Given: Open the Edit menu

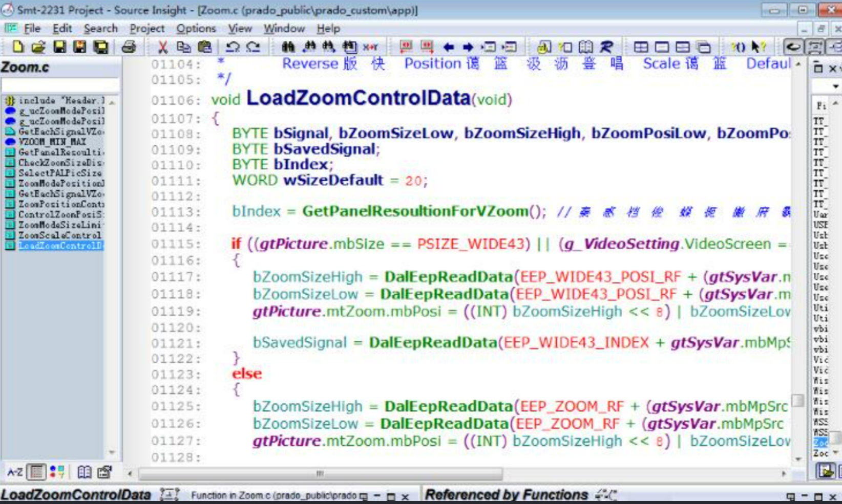Looking at the screenshot, I should [x=62, y=29].
